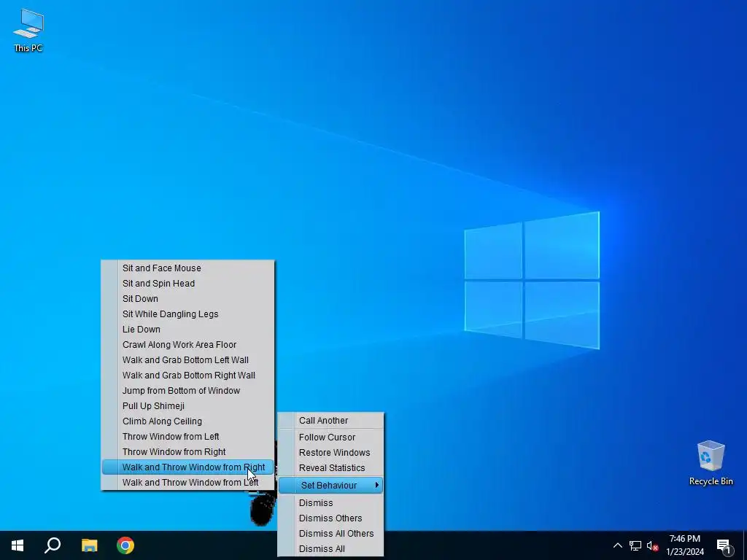747x560 pixels.
Task: Open the notification center icon
Action: [724, 545]
